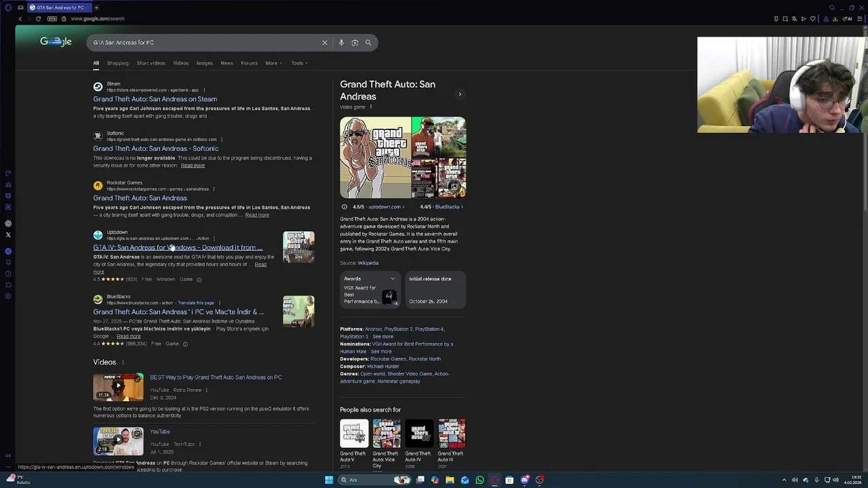Switch to the News tab
The image size is (868, 488).
[226, 63]
